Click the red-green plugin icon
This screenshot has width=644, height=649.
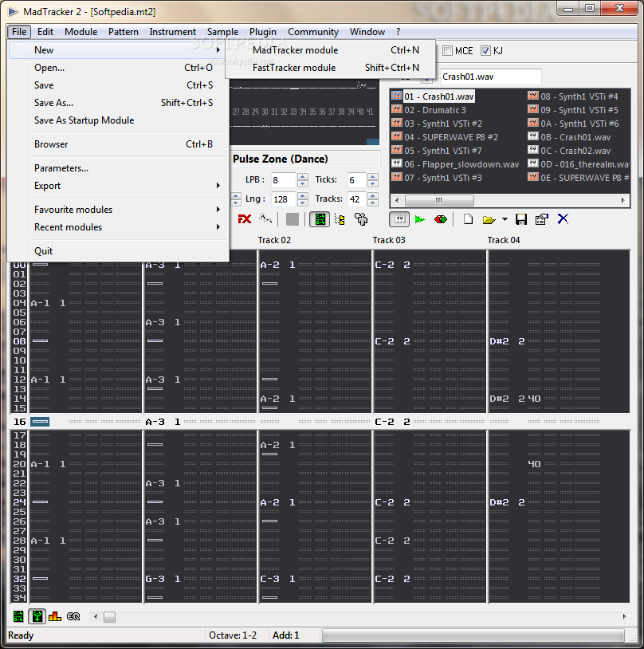click(441, 219)
